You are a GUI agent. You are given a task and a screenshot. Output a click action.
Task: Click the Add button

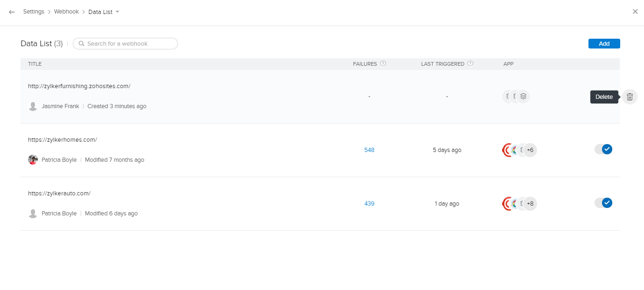604,43
